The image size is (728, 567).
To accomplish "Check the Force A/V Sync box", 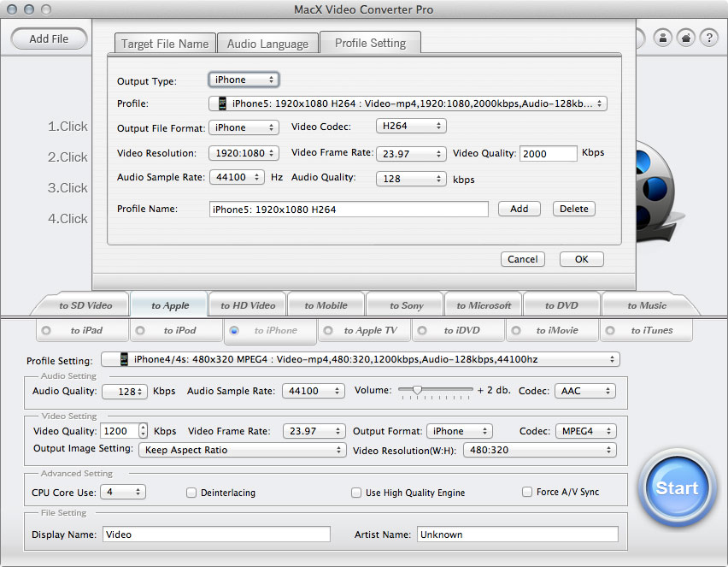I will [x=527, y=493].
